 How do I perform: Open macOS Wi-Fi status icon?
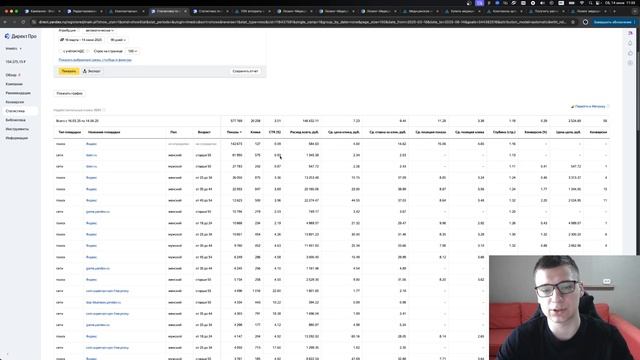(582, 3)
